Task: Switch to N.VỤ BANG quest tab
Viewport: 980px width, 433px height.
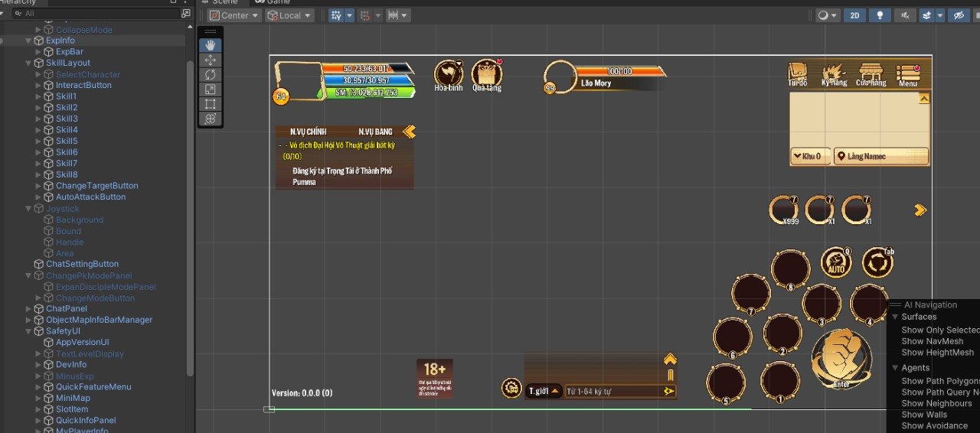Action: (375, 132)
